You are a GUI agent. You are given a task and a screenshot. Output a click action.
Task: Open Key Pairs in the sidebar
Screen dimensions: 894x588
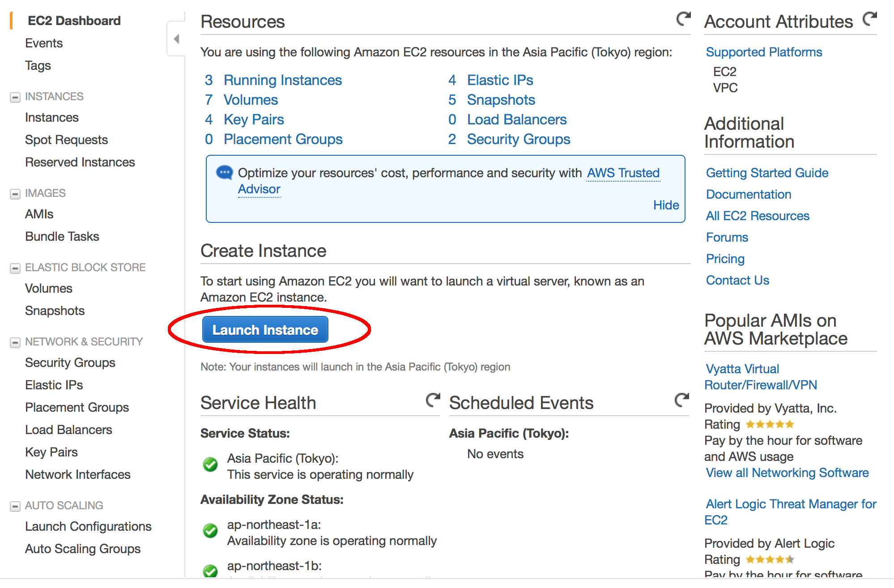click(x=51, y=452)
